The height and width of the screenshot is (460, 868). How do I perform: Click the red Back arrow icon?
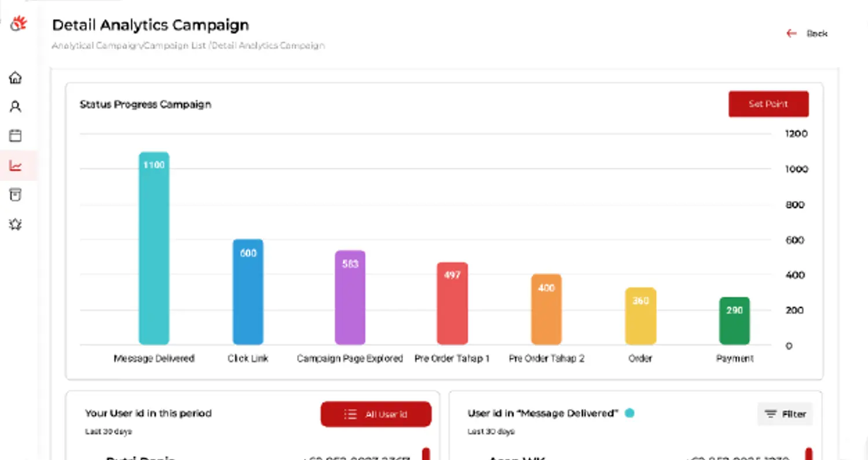[792, 34]
